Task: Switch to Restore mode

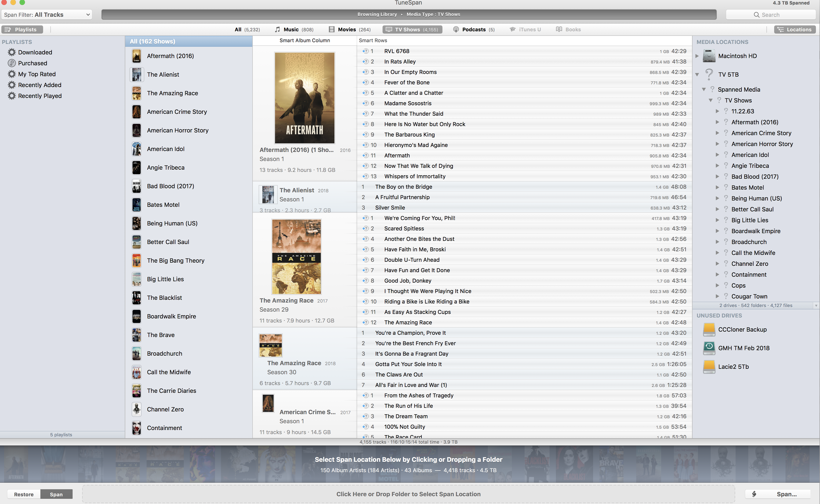Action: point(24,494)
